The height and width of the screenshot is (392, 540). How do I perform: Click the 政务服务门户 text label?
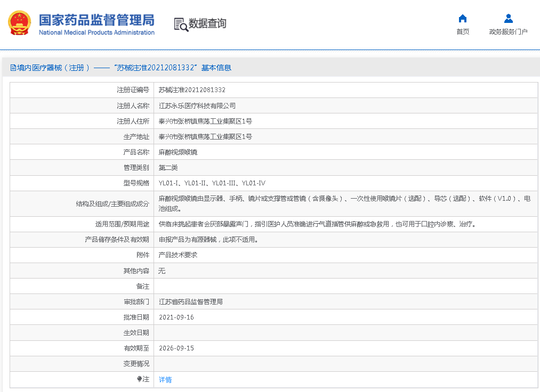point(508,32)
